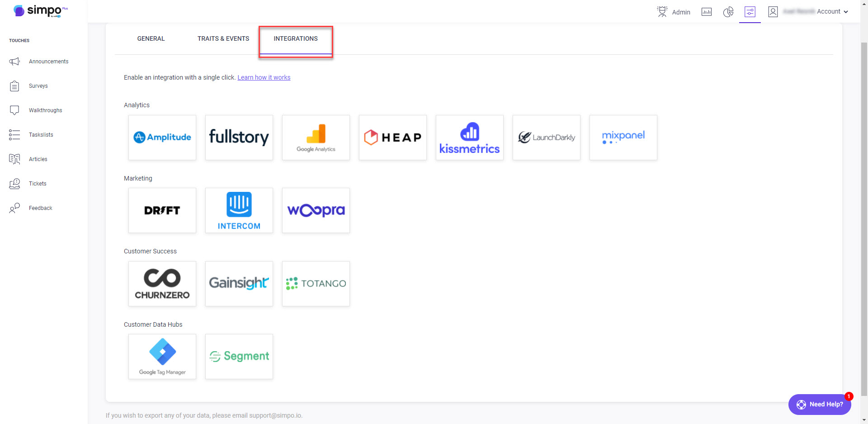Select Google Tag Manager integration
The width and height of the screenshot is (868, 424).
162,357
